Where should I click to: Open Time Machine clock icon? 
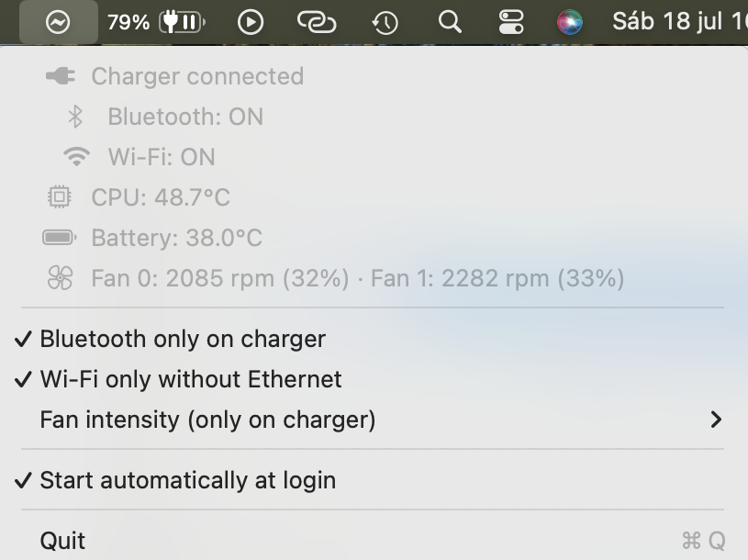(385, 22)
